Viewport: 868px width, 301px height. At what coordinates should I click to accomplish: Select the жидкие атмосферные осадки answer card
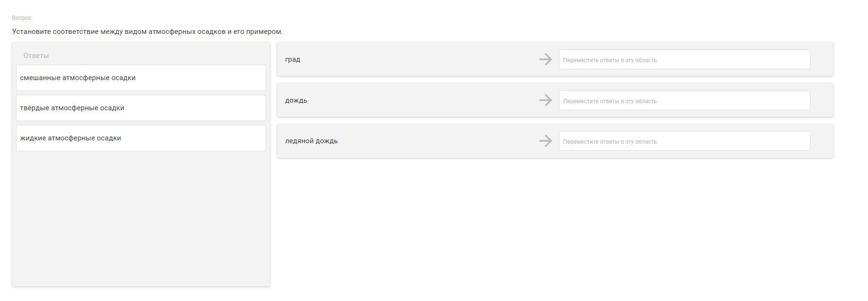[x=141, y=138]
